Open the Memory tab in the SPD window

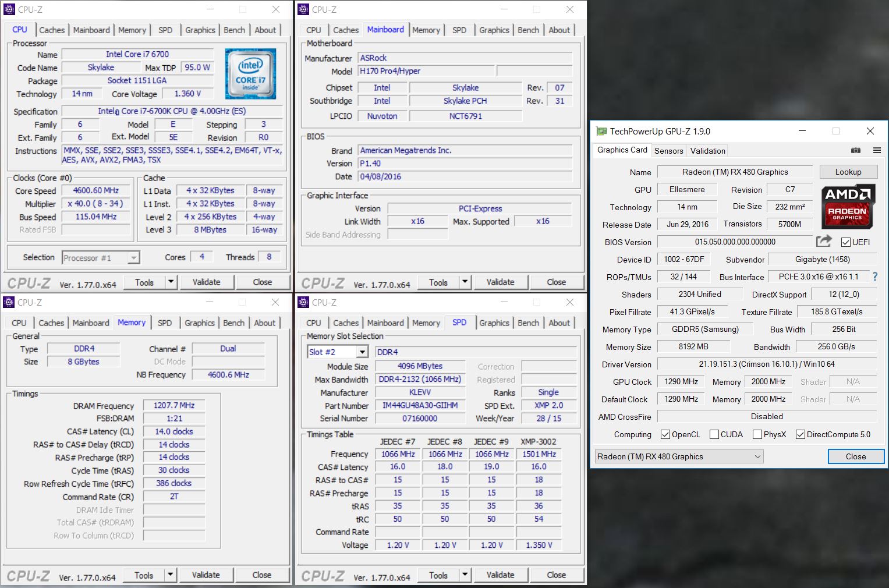pyautogui.click(x=426, y=323)
